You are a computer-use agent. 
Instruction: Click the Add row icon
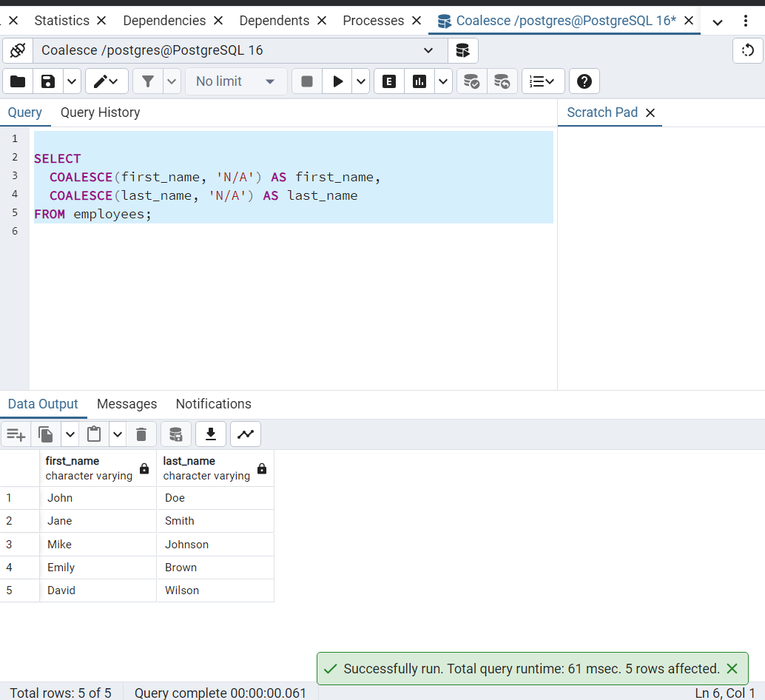click(16, 434)
